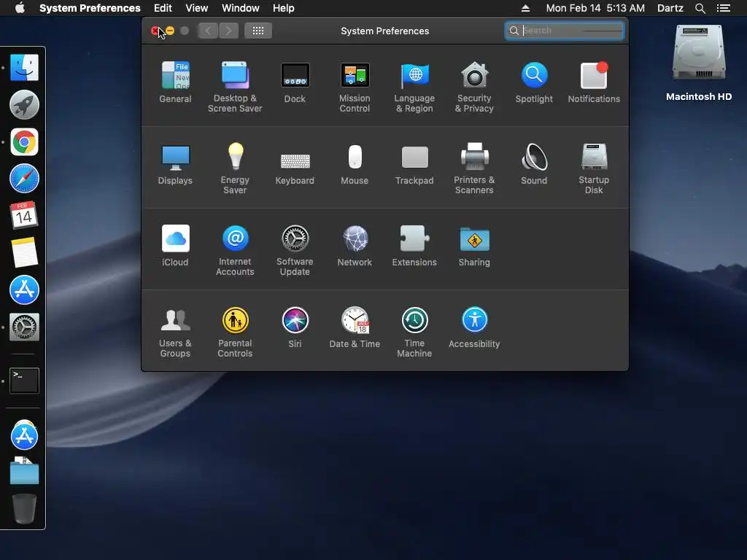Open Notifications preferences

(x=594, y=82)
